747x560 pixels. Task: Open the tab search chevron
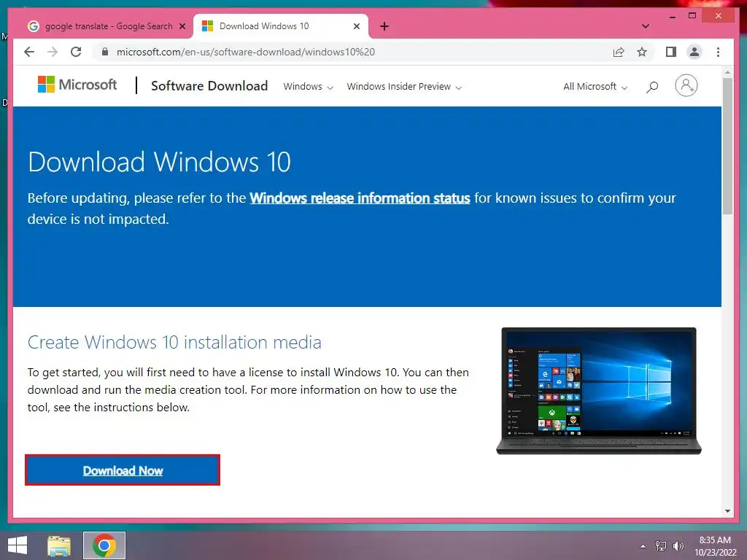(x=646, y=26)
